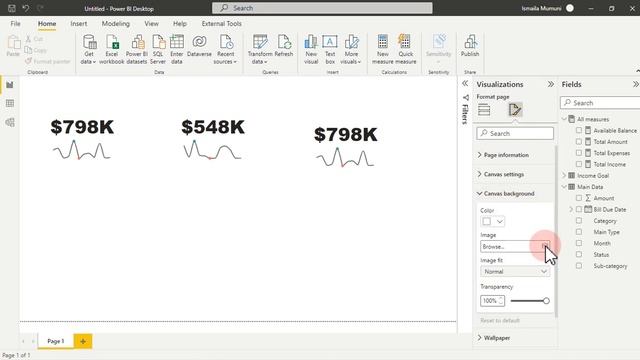Open Power BI datasets
Screen dimensions: 640x360
(x=136, y=49)
